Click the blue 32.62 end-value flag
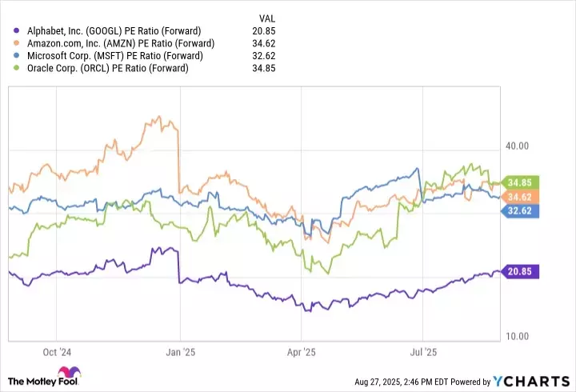The width and height of the screenshot is (576, 392). pyautogui.click(x=519, y=210)
